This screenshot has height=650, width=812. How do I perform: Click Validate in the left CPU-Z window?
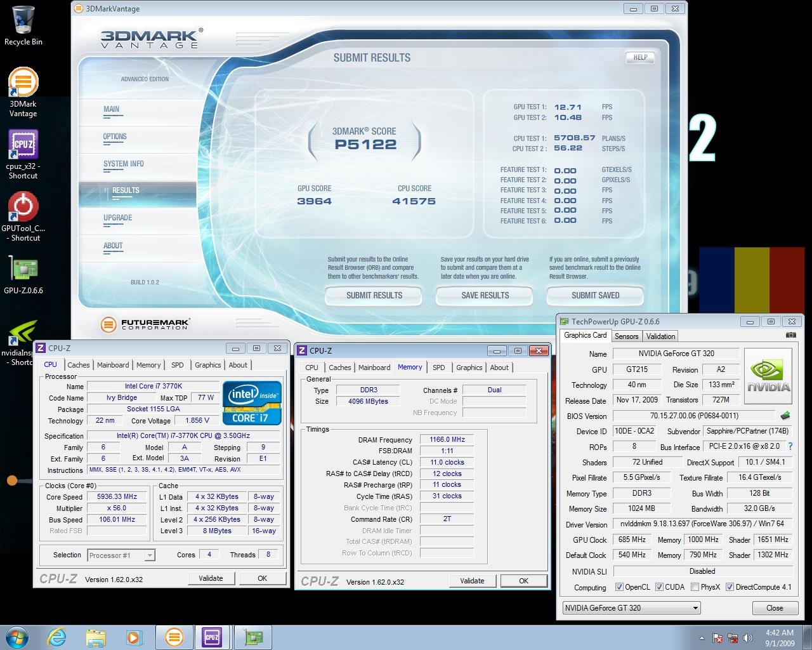(x=211, y=578)
